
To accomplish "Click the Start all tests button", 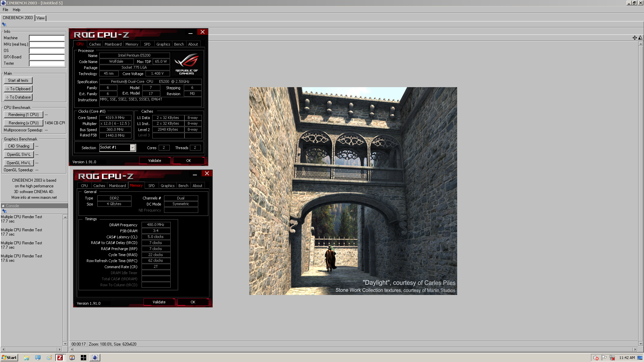I will (x=18, y=80).
